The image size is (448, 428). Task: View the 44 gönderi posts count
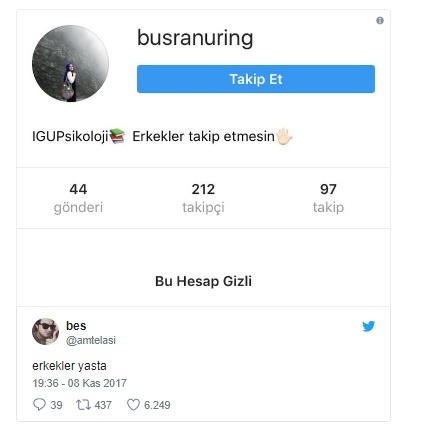click(x=78, y=198)
